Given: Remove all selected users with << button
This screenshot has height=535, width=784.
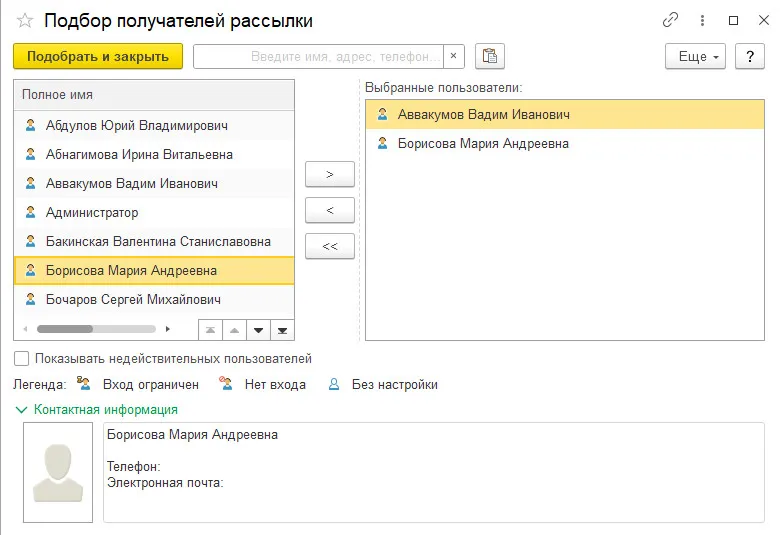Looking at the screenshot, I should pyautogui.click(x=330, y=246).
